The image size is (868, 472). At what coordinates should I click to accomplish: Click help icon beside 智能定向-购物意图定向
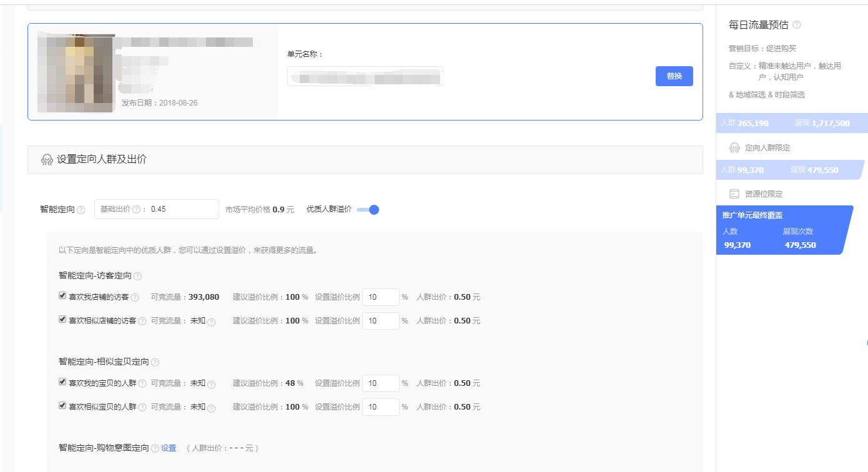[155, 448]
